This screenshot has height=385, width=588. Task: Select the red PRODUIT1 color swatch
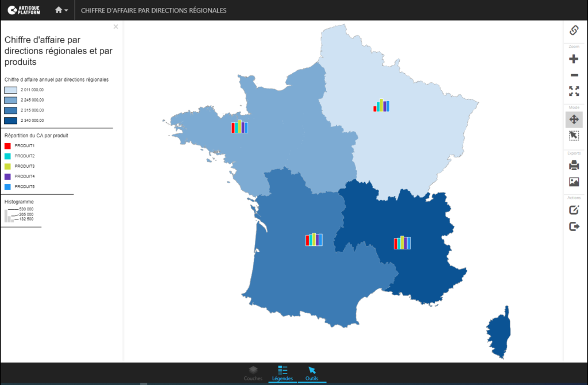6,145
